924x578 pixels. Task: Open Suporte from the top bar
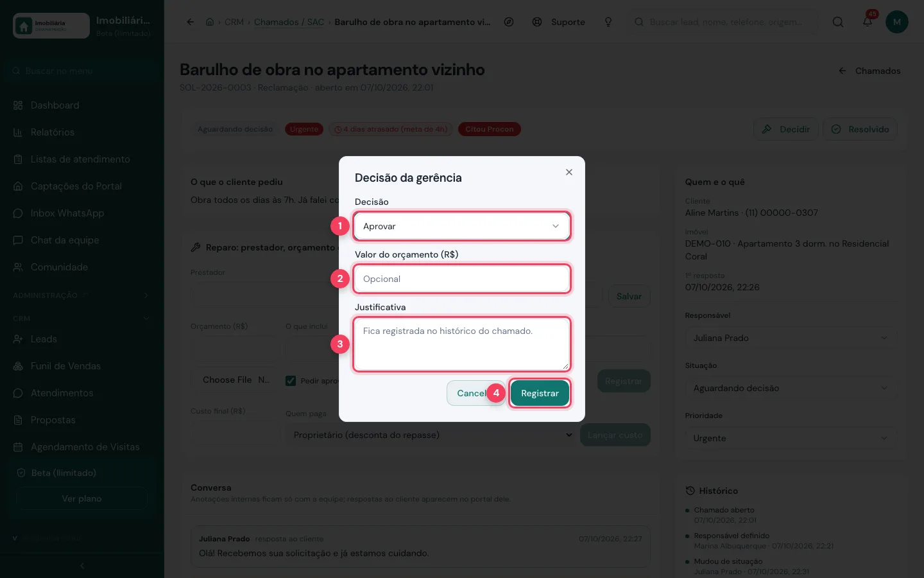[559, 22]
